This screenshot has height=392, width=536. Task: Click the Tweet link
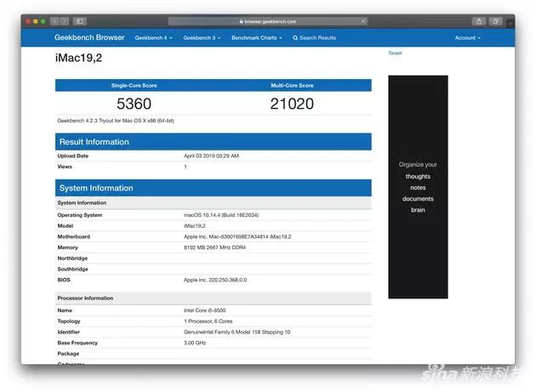pos(395,53)
